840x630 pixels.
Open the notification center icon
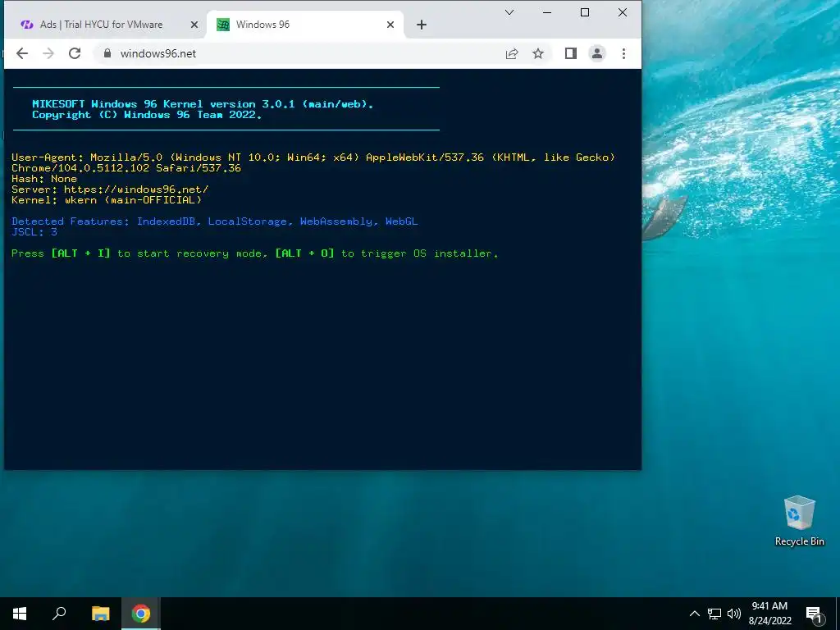815,614
